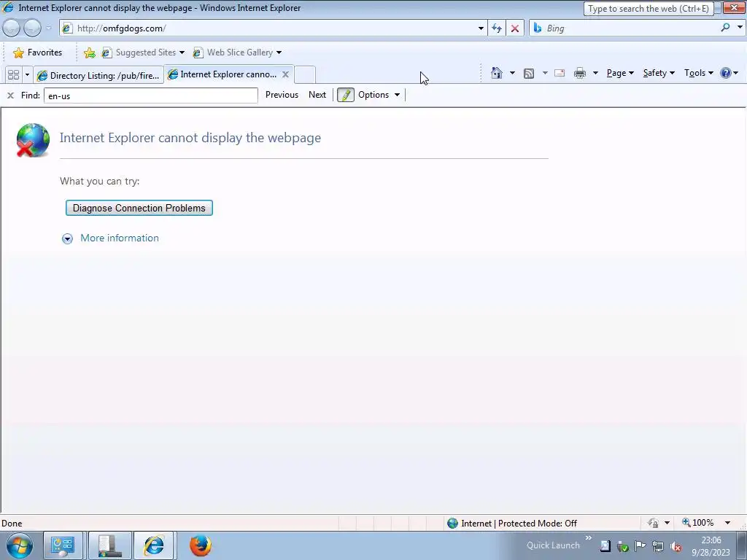Click the Print icon
Image resolution: width=747 pixels, height=560 pixels.
point(580,73)
